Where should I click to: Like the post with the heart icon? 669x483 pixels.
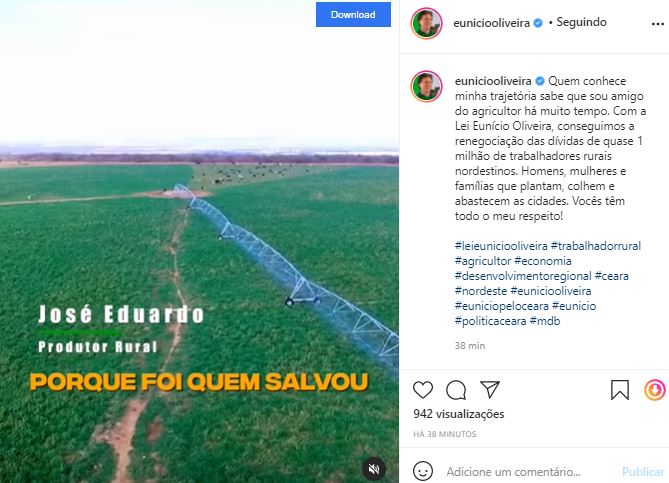(x=423, y=390)
